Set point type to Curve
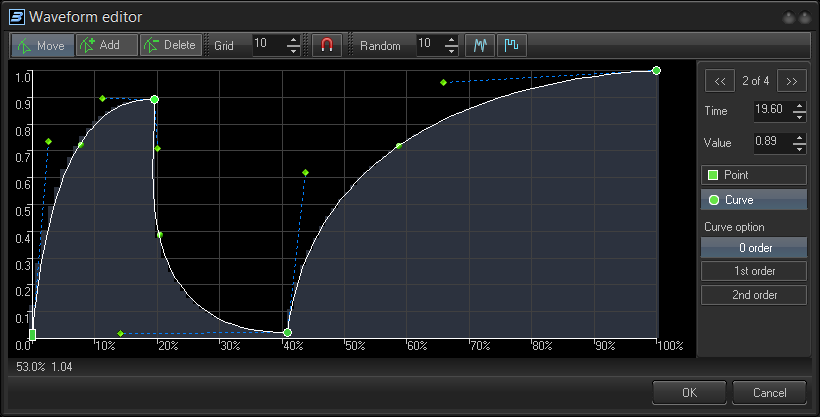Image resolution: width=820 pixels, height=417 pixels. [x=754, y=200]
